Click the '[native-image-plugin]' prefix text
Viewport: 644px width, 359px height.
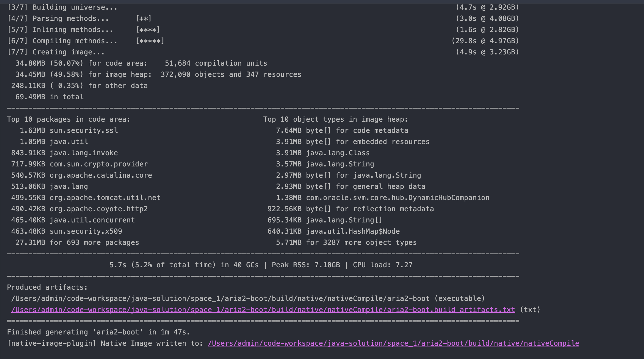(x=52, y=343)
